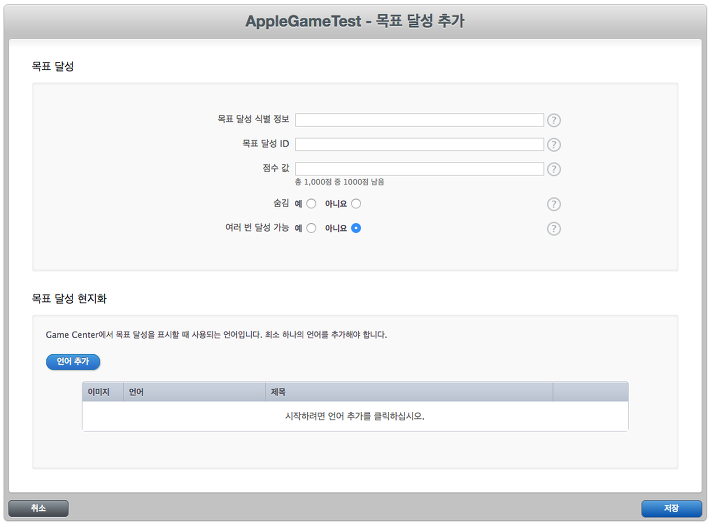Click the 제목 column header

coord(409,392)
